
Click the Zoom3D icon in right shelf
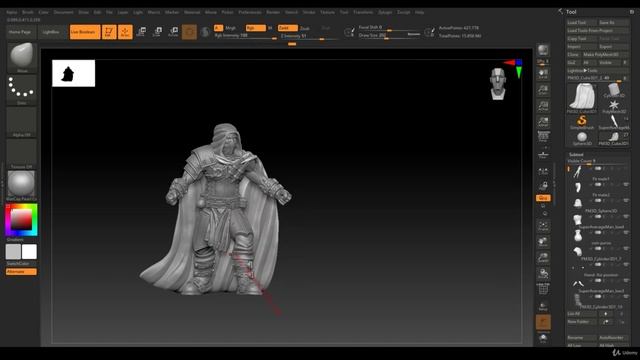click(543, 258)
